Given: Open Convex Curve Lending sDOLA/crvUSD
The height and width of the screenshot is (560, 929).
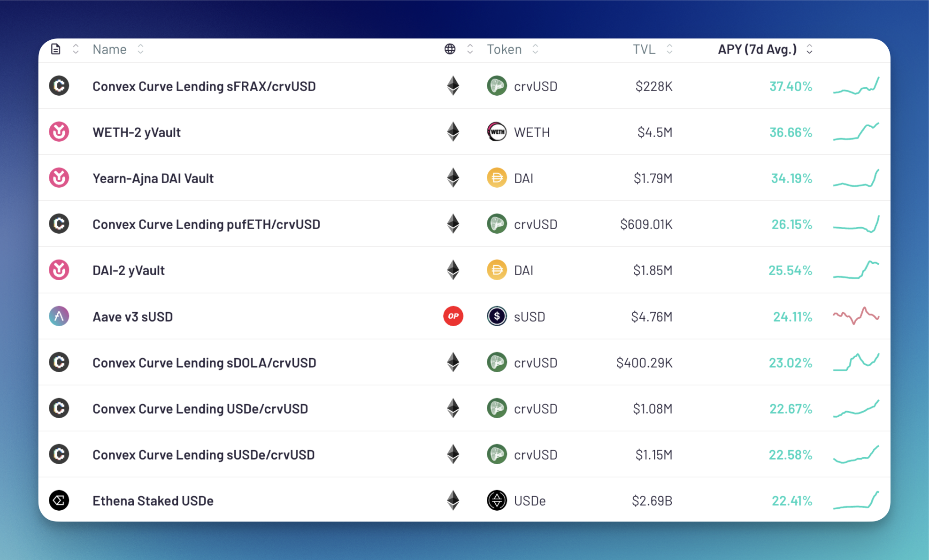Looking at the screenshot, I should [x=204, y=363].
